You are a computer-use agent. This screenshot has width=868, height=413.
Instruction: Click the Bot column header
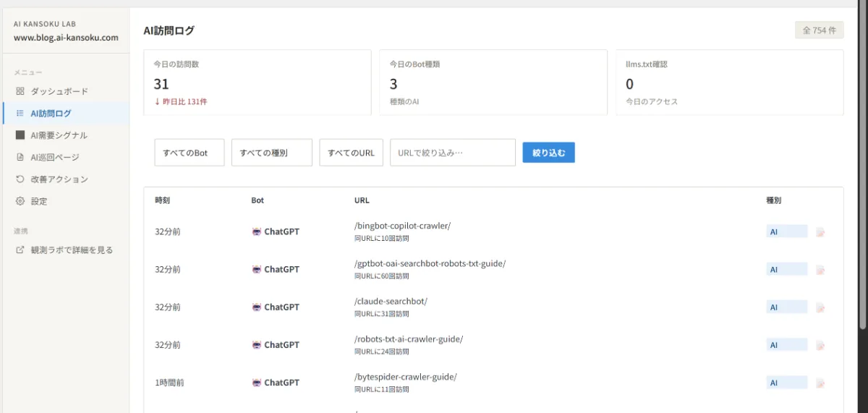(x=258, y=200)
